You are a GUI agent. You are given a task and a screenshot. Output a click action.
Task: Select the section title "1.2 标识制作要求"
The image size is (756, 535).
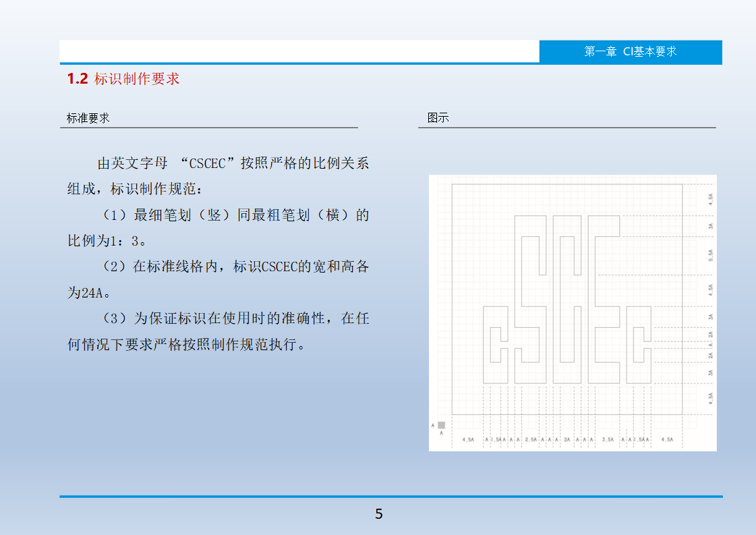[123, 79]
